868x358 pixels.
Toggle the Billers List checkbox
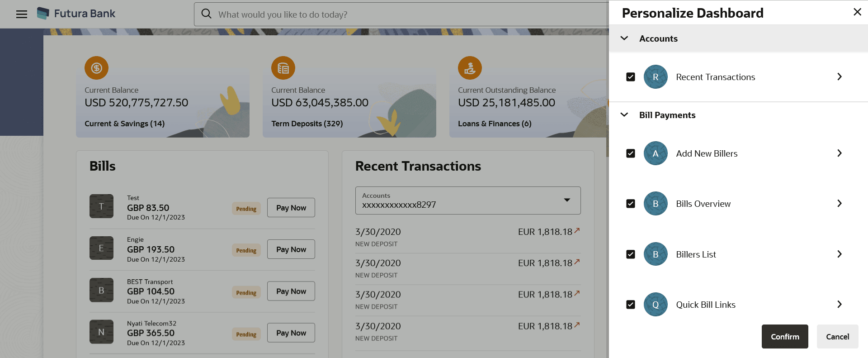pos(631,254)
